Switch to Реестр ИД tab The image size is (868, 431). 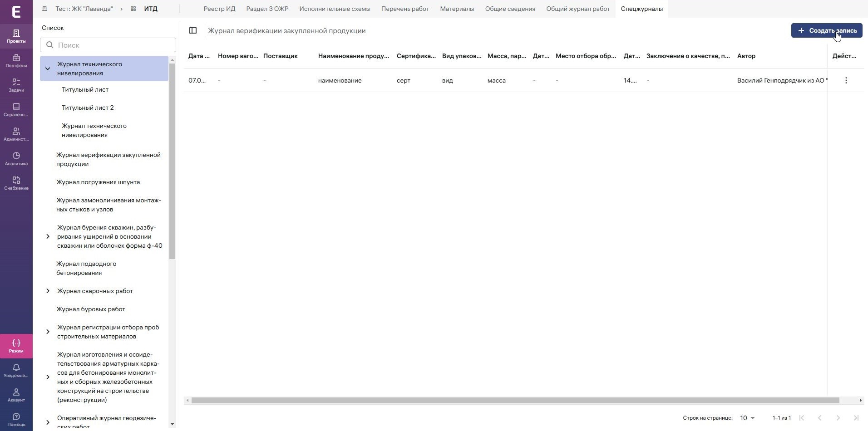click(219, 9)
